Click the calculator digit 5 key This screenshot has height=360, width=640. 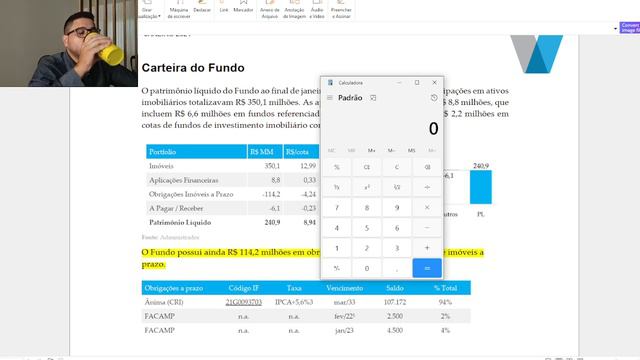367,228
